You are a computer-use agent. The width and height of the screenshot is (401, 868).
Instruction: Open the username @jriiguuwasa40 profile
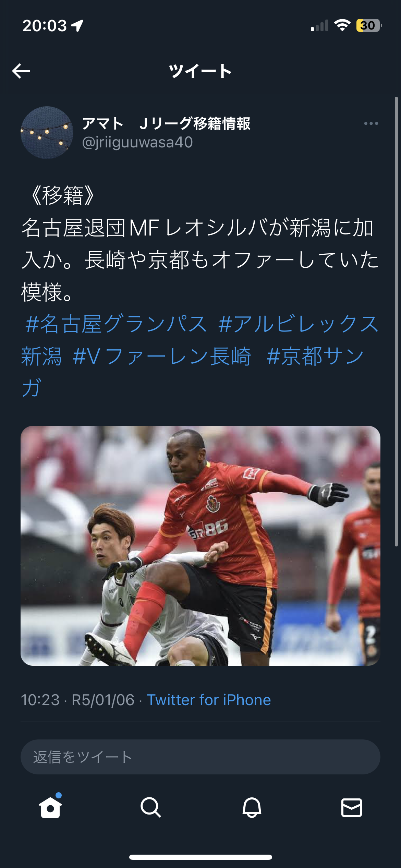pos(137,142)
